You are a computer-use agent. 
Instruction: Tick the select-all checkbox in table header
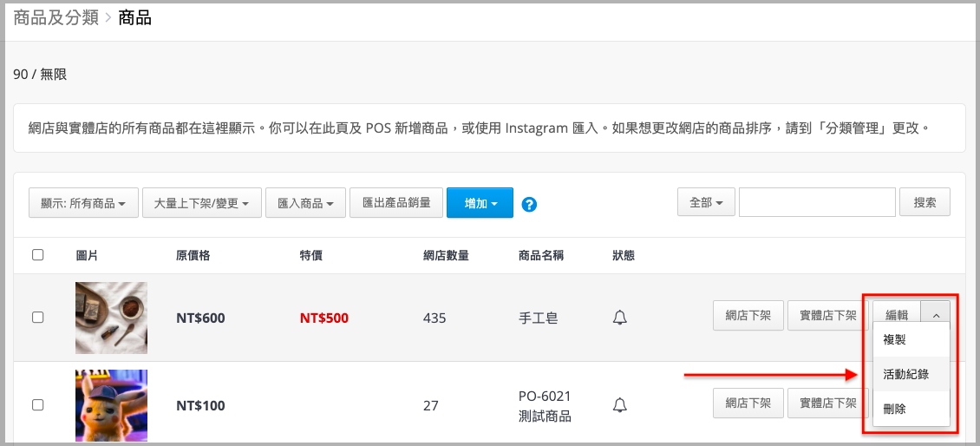[x=37, y=254]
